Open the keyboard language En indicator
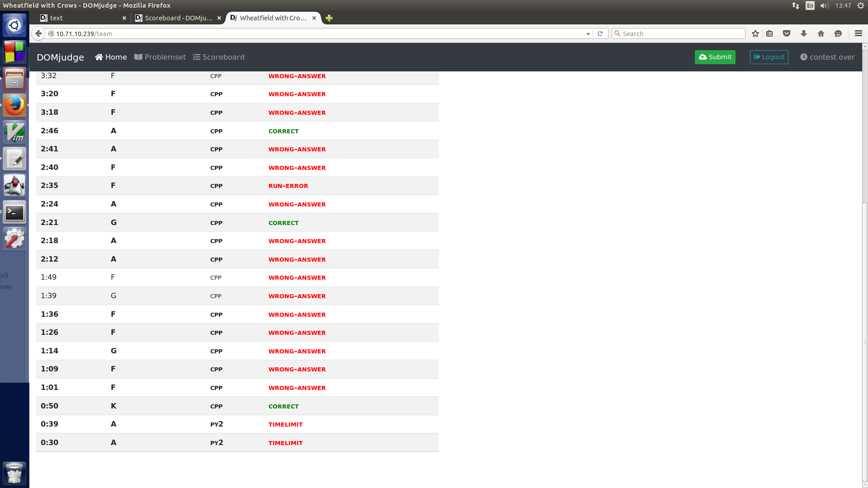Image resolution: width=868 pixels, height=488 pixels. tap(810, 5)
